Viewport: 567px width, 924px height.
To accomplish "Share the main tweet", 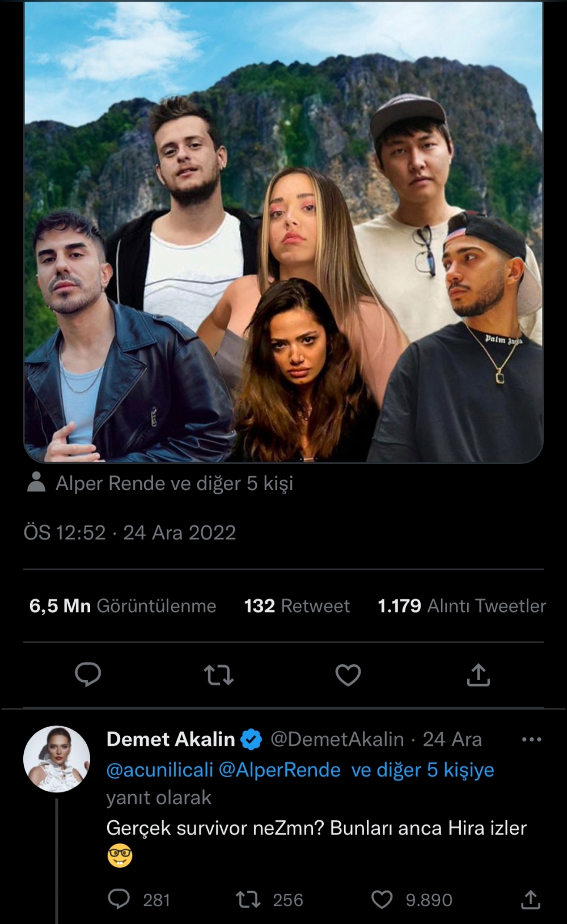I will coord(478,675).
